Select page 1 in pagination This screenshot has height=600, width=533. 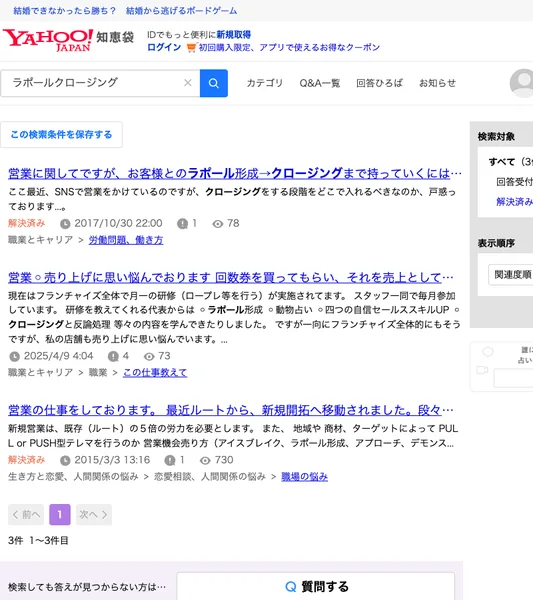click(x=60, y=515)
